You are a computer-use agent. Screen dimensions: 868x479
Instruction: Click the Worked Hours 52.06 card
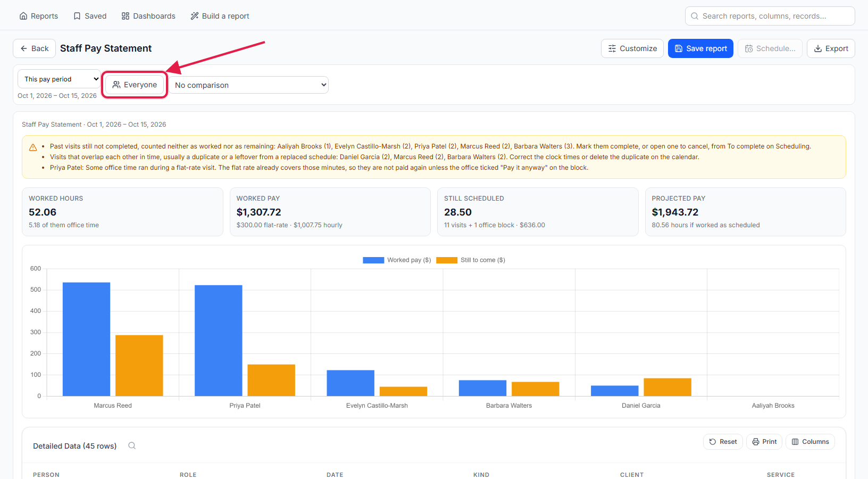(x=122, y=212)
